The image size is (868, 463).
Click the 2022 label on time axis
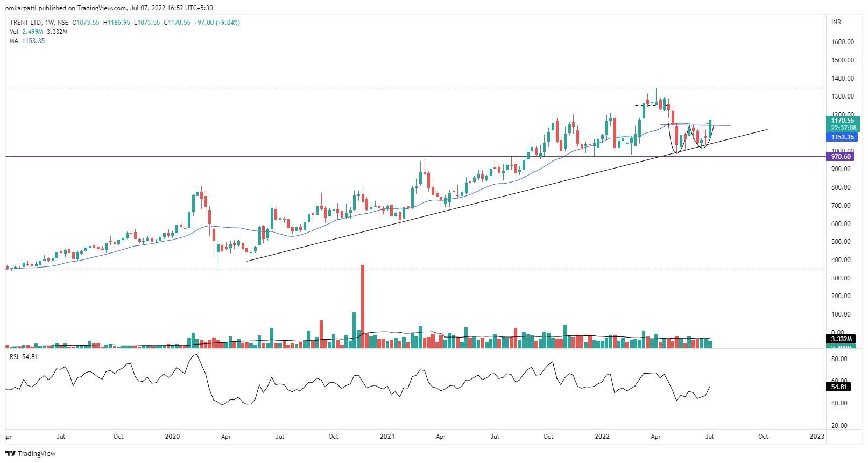pyautogui.click(x=602, y=437)
